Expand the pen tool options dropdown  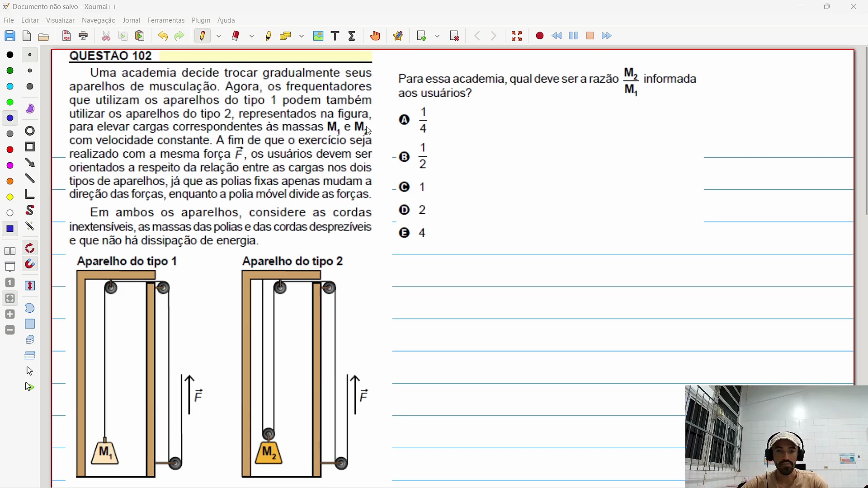coord(219,36)
